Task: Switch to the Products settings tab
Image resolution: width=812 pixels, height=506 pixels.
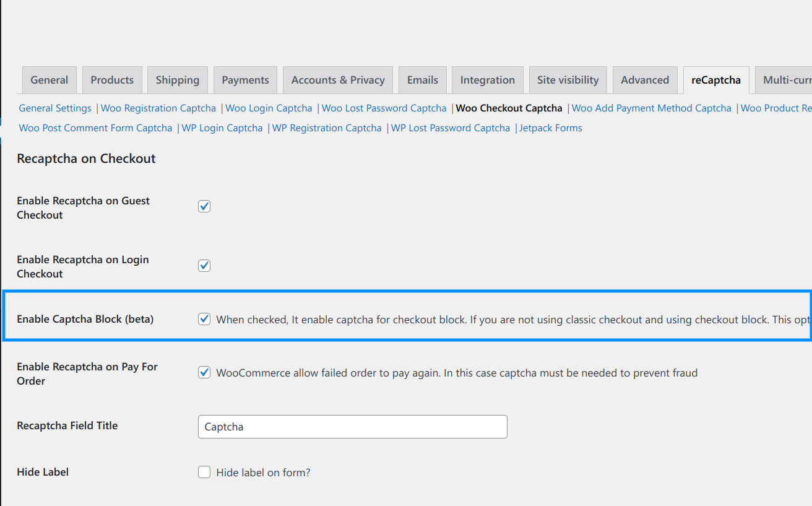Action: tap(112, 80)
